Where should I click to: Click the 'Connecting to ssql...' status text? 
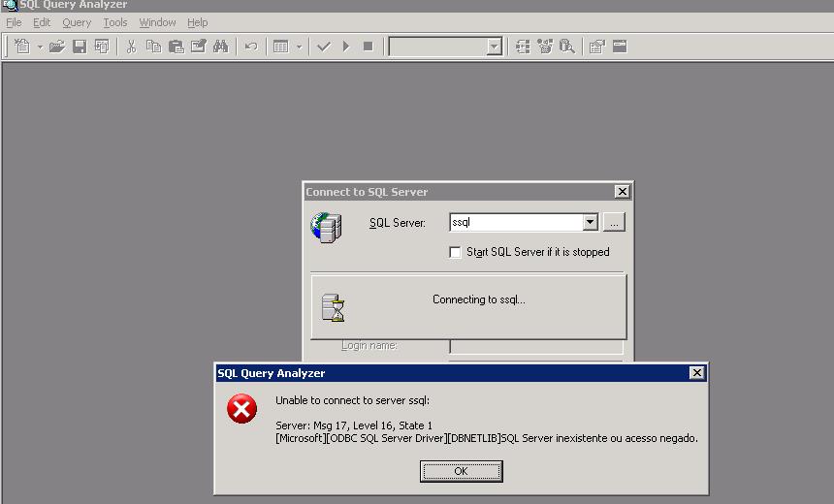pos(479,299)
